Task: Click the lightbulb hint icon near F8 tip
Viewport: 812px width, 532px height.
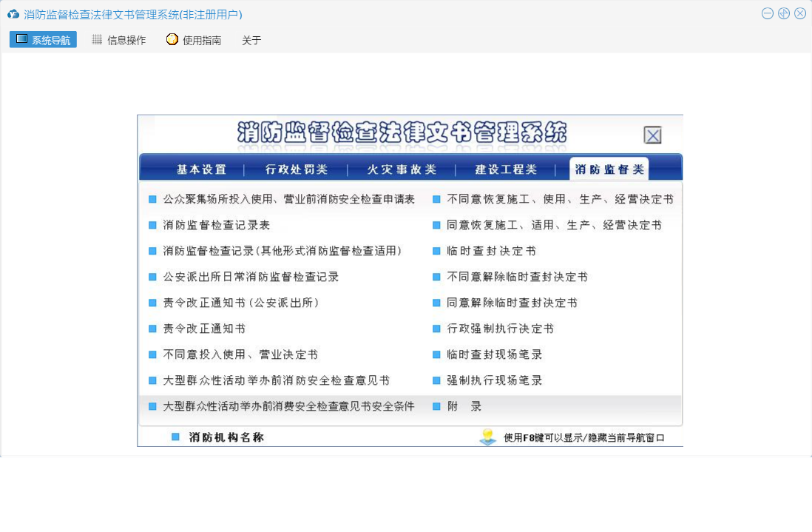Action: 487,437
